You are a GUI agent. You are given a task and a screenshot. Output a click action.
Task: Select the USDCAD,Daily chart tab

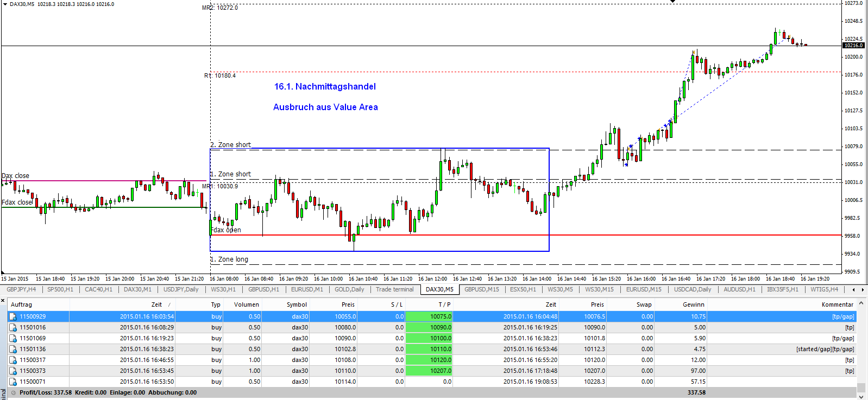693,289
